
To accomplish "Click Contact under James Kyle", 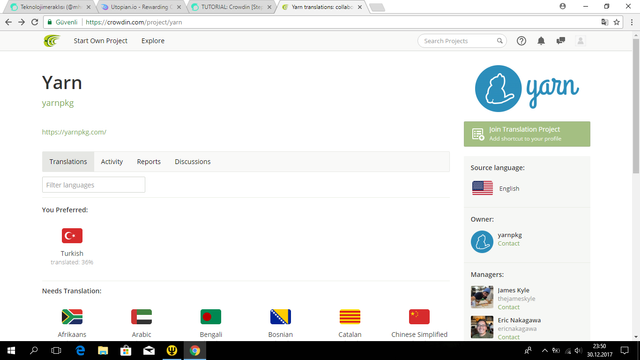I will (x=509, y=307).
